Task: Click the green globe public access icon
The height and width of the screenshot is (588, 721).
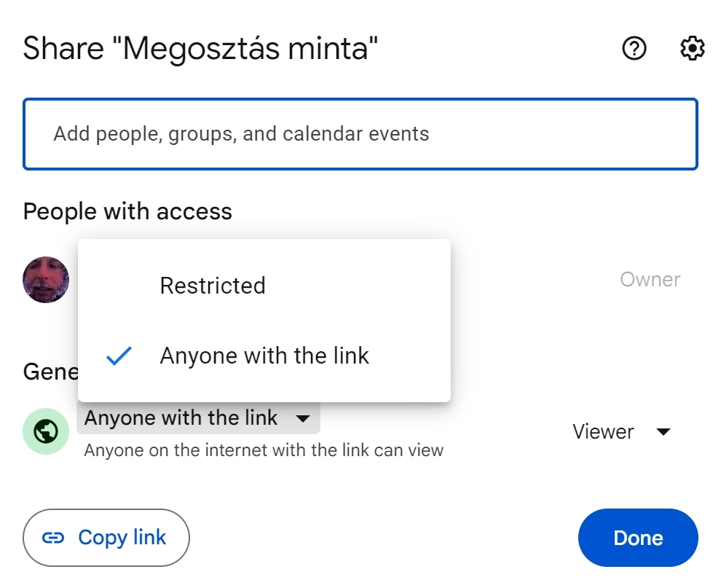Action: point(46,431)
